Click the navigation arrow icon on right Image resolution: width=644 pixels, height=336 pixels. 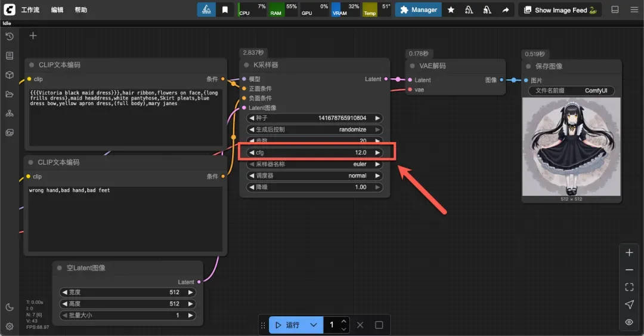(629, 304)
